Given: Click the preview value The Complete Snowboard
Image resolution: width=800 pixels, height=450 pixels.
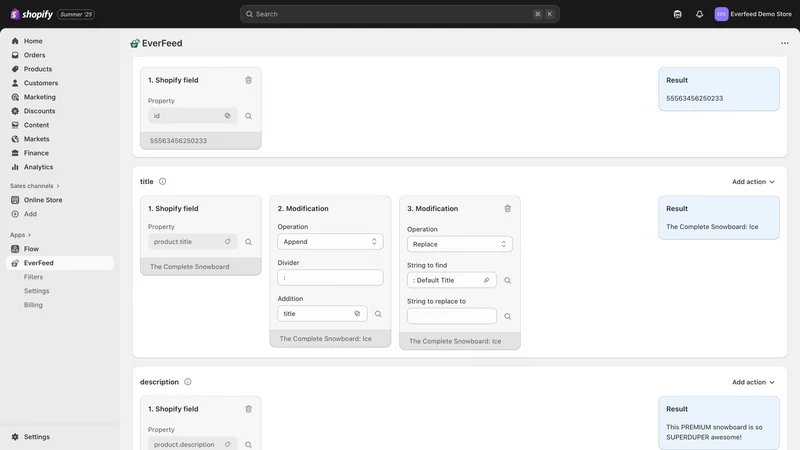Looking at the screenshot, I should tap(189, 267).
